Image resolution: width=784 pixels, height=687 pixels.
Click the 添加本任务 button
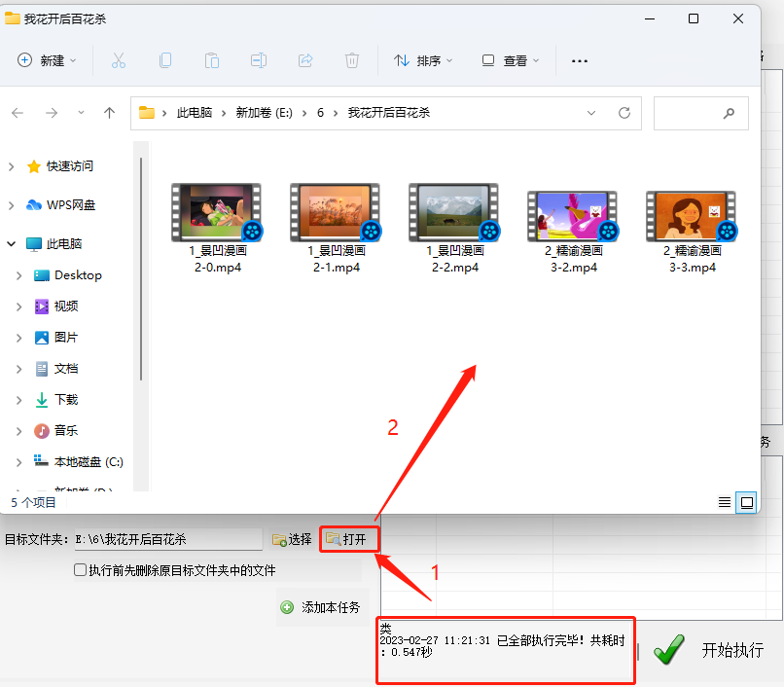point(323,607)
